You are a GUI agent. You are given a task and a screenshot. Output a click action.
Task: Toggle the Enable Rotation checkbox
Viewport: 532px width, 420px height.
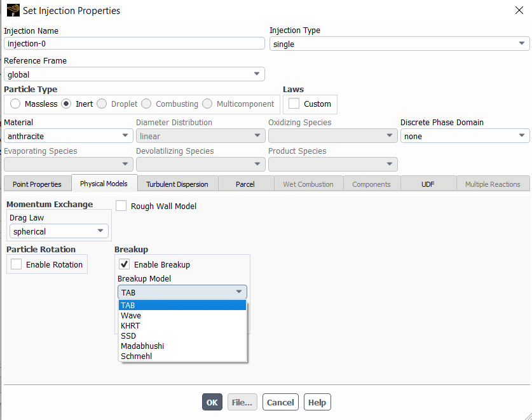(x=17, y=264)
